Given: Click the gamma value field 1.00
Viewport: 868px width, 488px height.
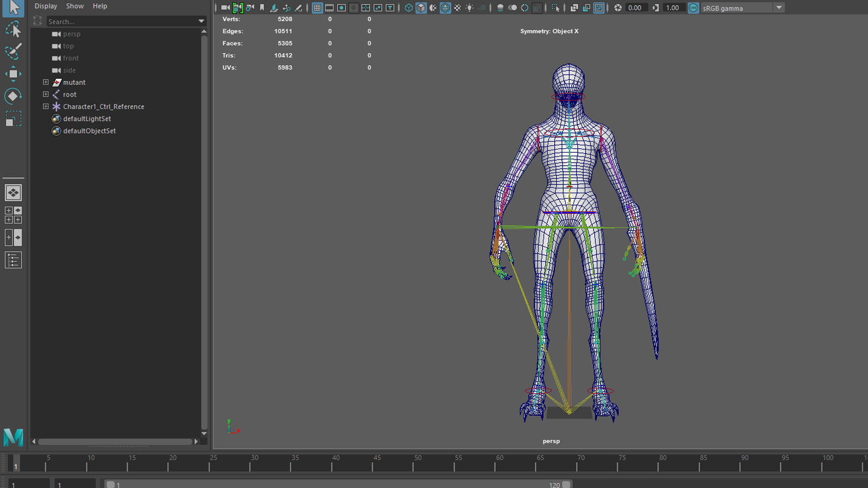Looking at the screenshot, I should pos(674,8).
